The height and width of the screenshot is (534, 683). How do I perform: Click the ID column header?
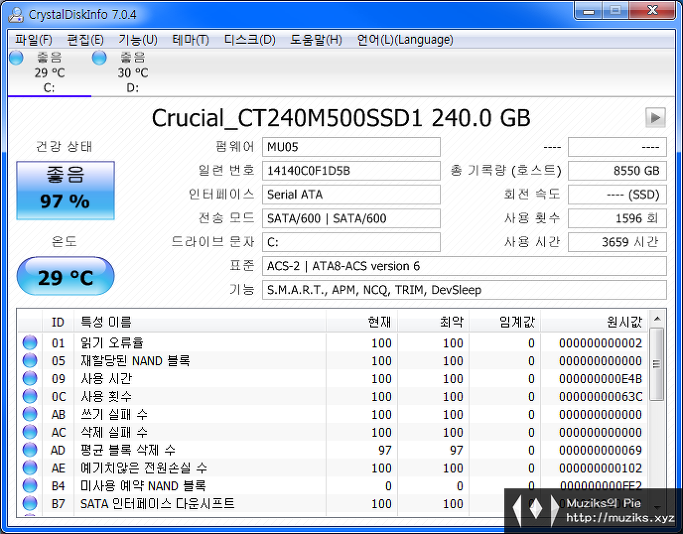pos(58,322)
